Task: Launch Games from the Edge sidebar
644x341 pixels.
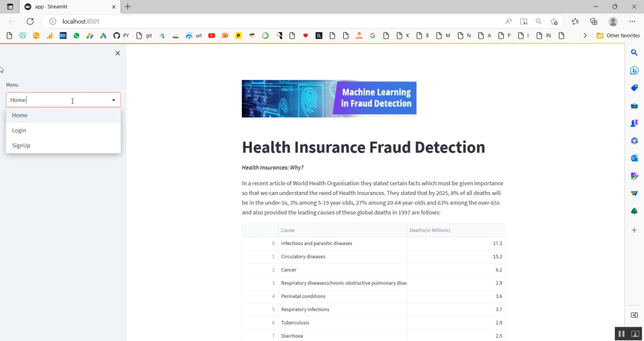Action: coord(634,123)
